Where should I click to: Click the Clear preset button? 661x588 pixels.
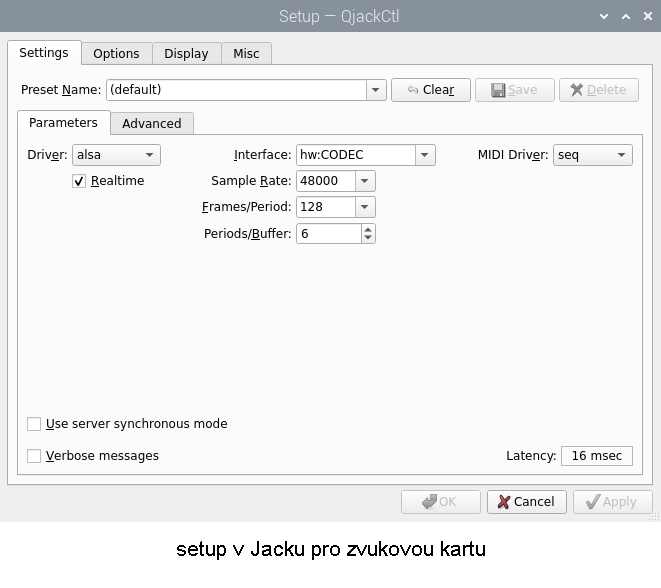(431, 90)
